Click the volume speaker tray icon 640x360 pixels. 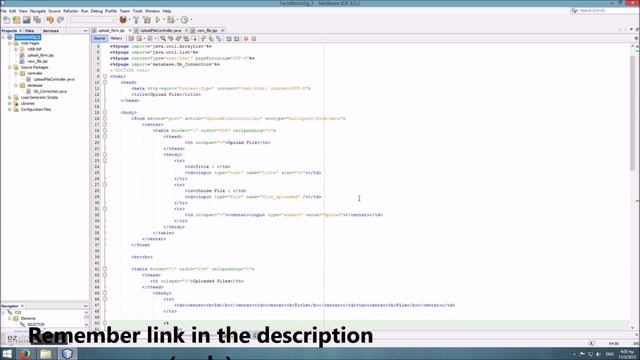pos(598,354)
